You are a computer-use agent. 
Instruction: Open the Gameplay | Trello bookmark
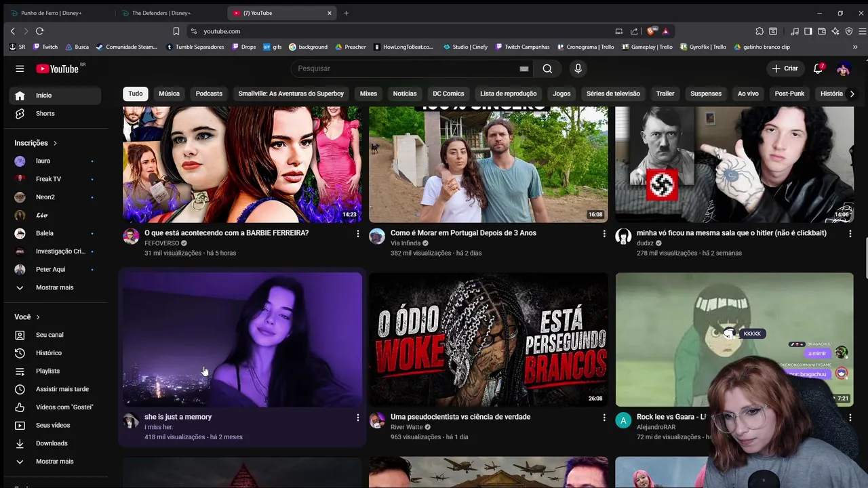pyautogui.click(x=647, y=47)
